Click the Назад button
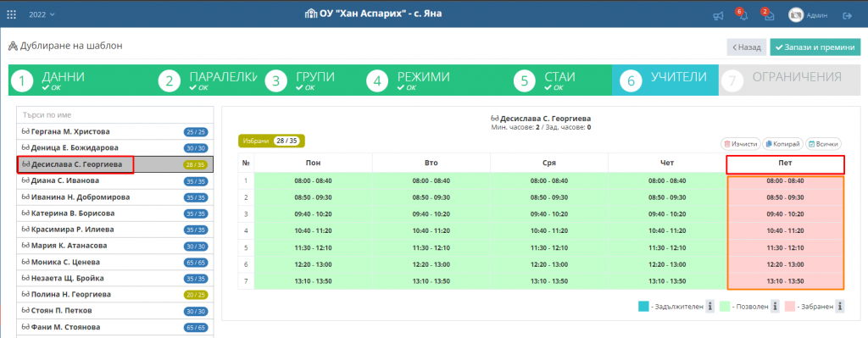The height and width of the screenshot is (338, 868). (x=747, y=47)
